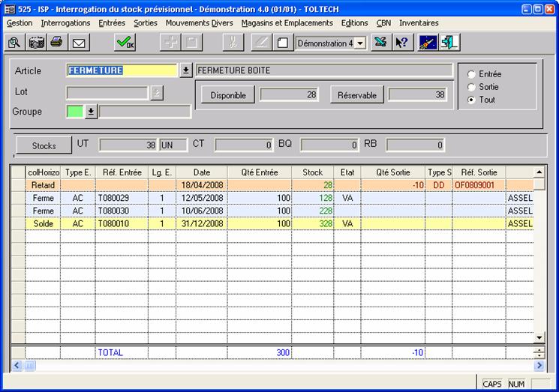
Task: Click the envelope mail toolbar icon
Action: coord(77,43)
